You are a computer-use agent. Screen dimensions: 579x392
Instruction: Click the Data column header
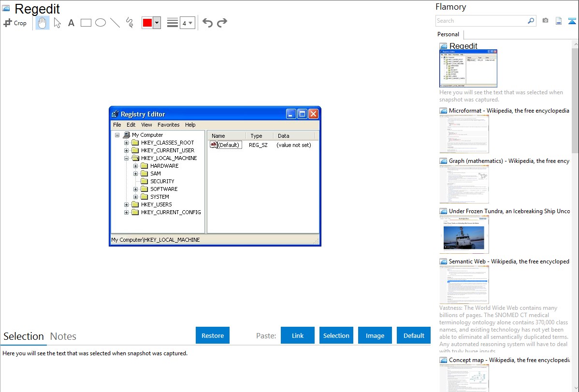(294, 136)
